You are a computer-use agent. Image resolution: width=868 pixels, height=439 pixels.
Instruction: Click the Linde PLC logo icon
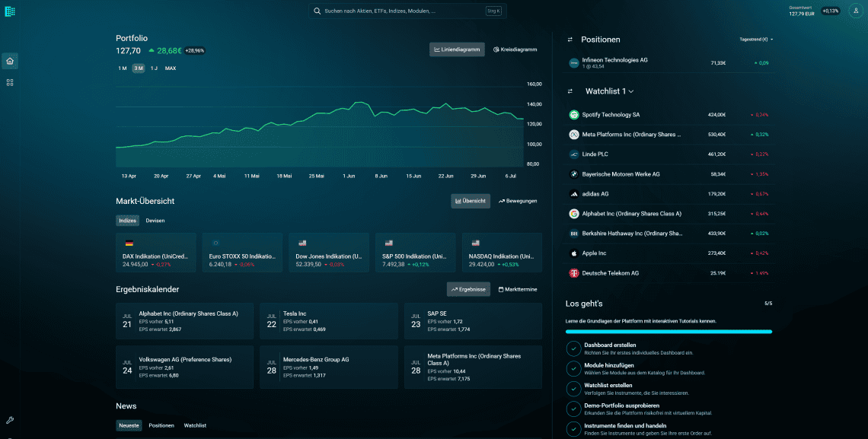tap(574, 154)
